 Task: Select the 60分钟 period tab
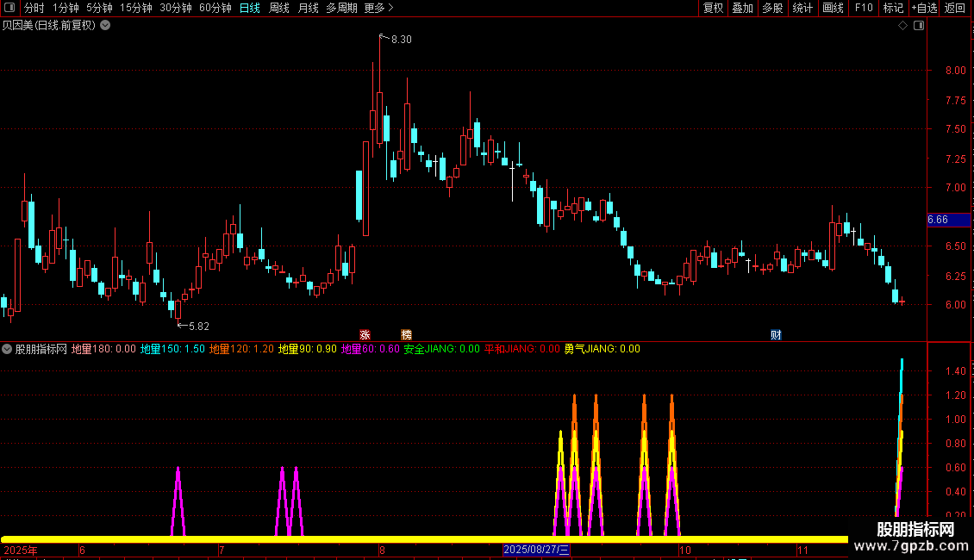click(x=215, y=8)
